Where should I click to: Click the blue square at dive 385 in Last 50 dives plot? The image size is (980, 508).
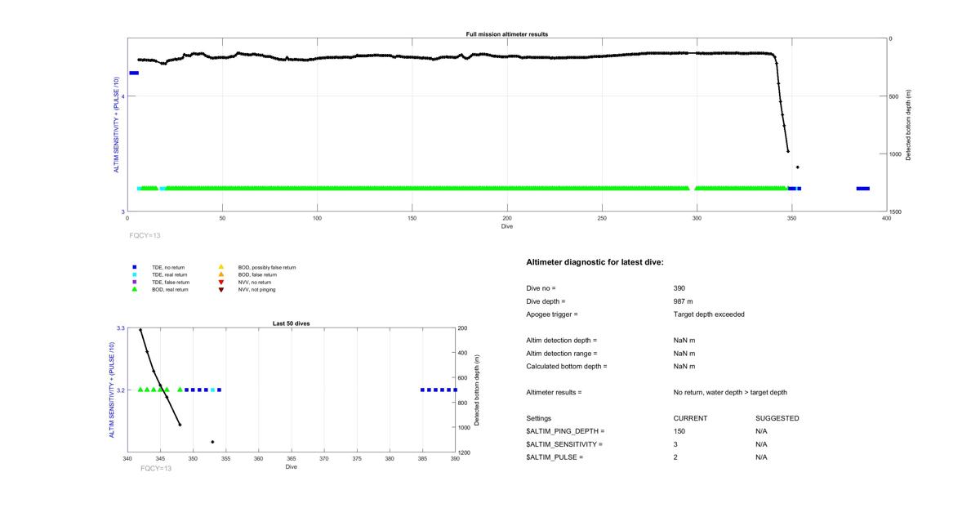click(x=422, y=390)
